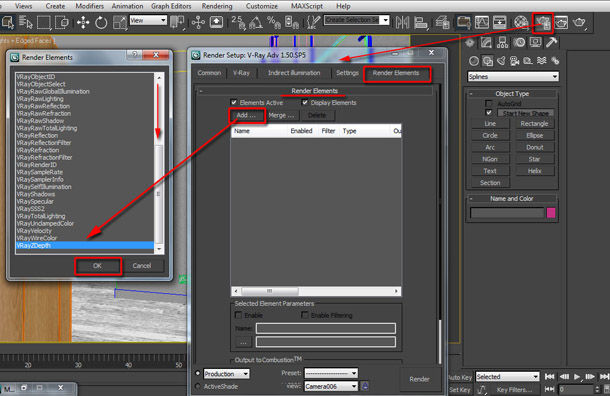610x396 pixels.
Task: Click the teapot quick render icon
Action: pyautogui.click(x=579, y=22)
